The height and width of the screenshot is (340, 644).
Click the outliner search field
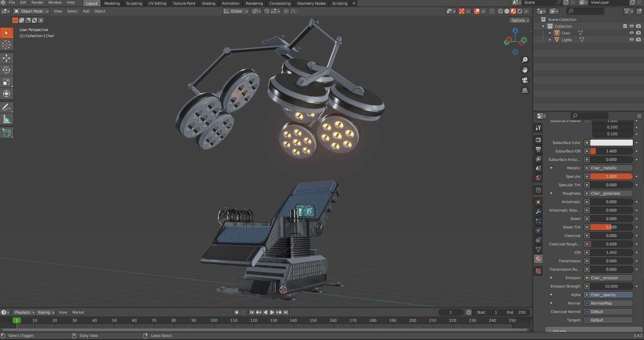585,11
